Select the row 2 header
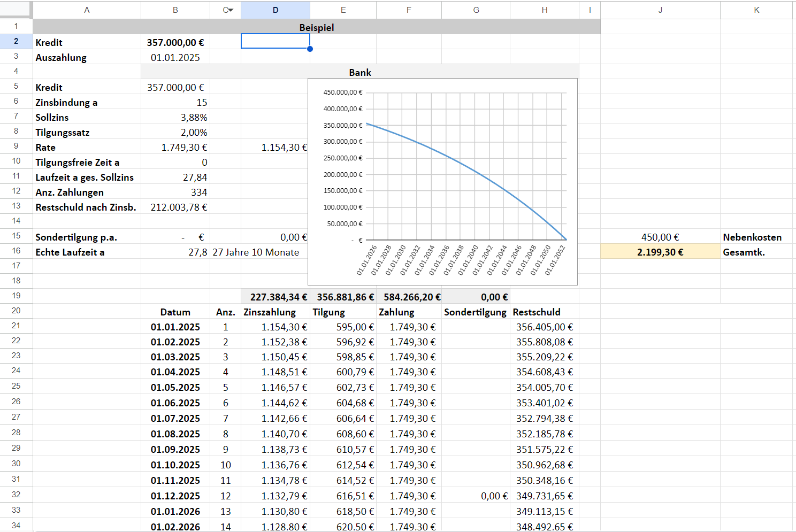The width and height of the screenshot is (796, 532). coord(16,41)
